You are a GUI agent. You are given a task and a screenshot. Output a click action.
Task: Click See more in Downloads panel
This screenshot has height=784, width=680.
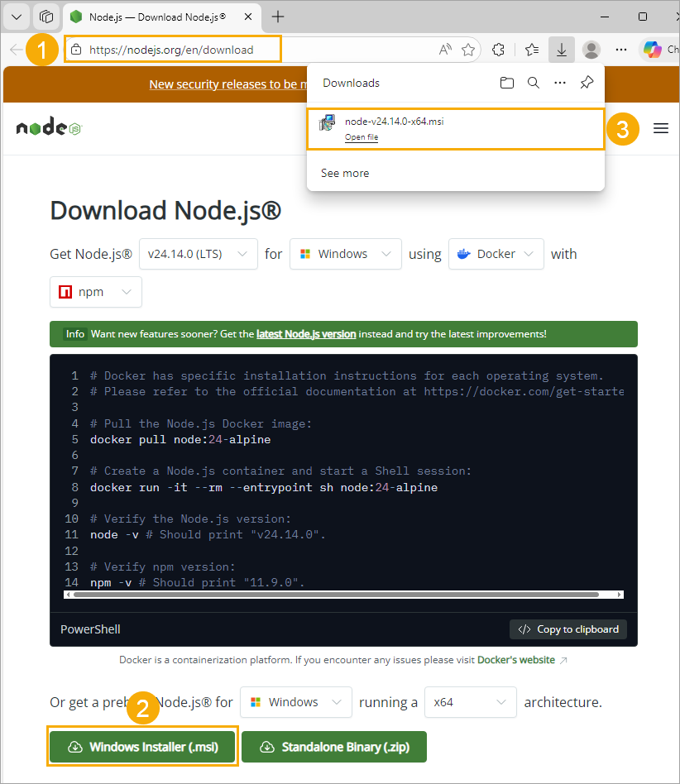point(345,173)
